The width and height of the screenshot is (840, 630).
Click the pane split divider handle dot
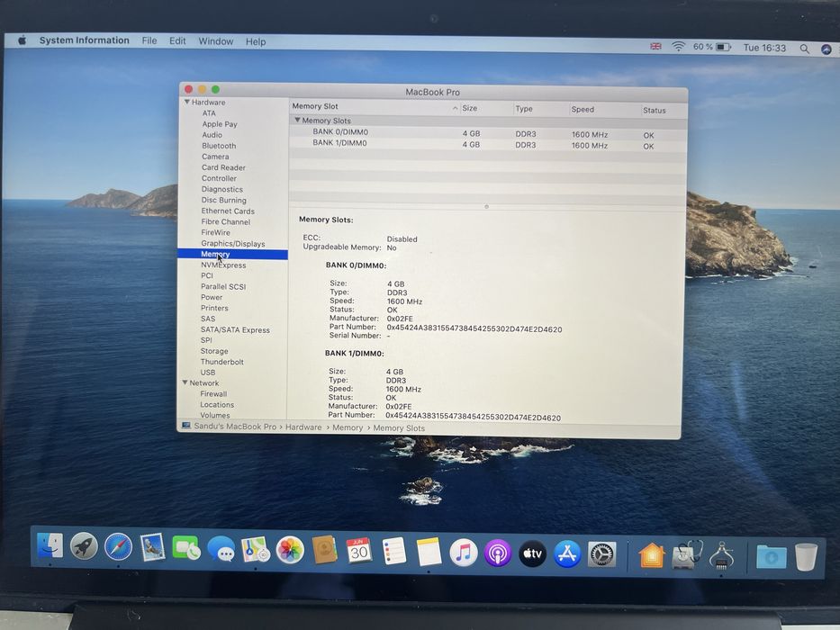486,206
